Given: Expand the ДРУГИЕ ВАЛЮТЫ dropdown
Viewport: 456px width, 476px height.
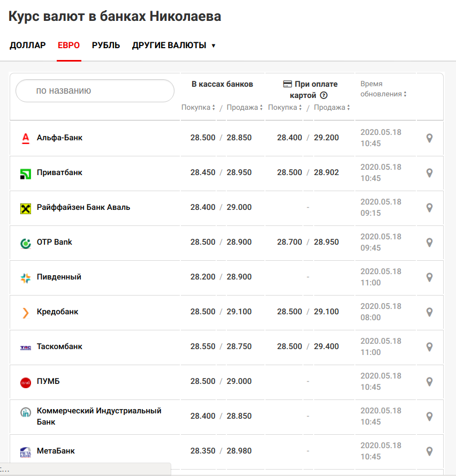Looking at the screenshot, I should coord(174,46).
